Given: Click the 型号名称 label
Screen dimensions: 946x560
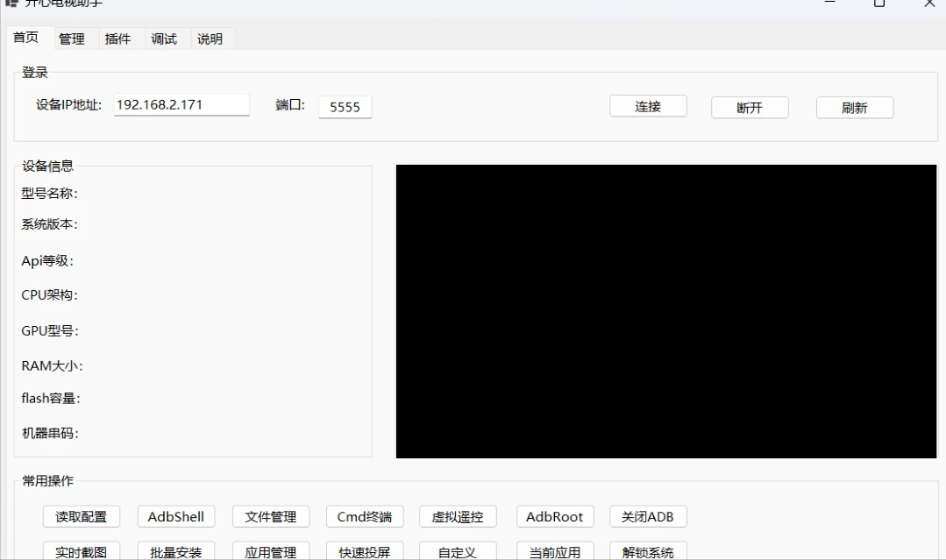Looking at the screenshot, I should 49,194.
